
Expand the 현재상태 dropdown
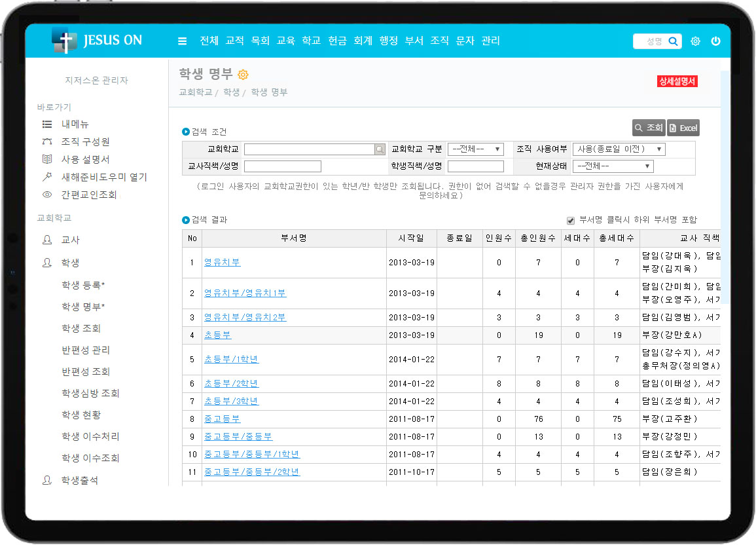[x=613, y=166]
